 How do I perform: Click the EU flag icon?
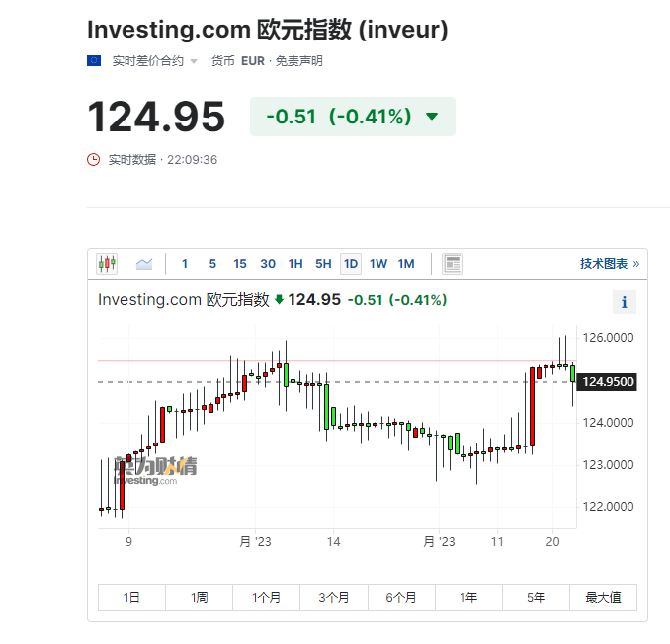94,60
